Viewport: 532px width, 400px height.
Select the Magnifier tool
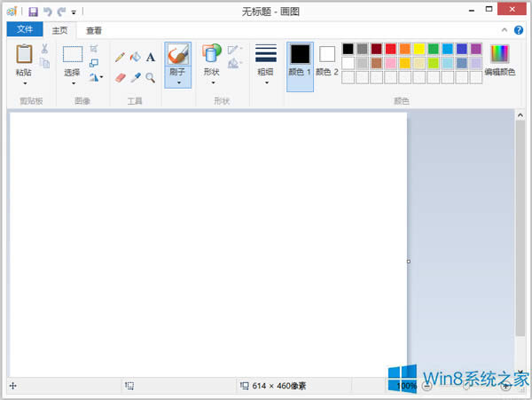[151, 78]
